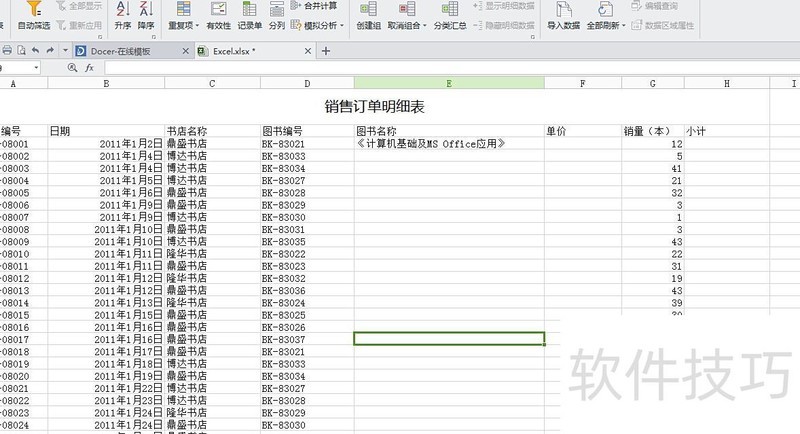This screenshot has height=434, width=800.
Task: Click 单价 header cell
Action: 583,131
